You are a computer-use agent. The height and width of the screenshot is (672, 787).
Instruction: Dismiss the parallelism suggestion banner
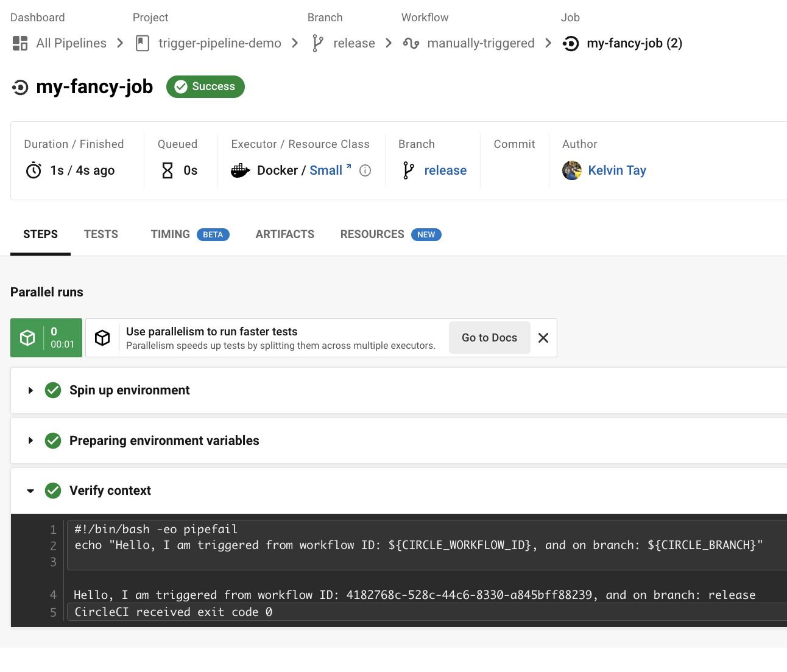543,337
